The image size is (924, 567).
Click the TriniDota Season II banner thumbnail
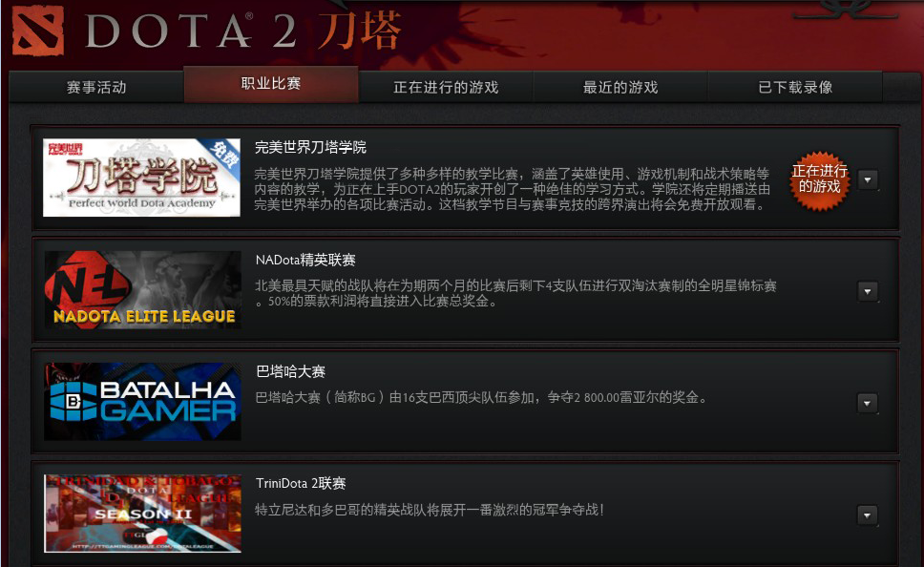(x=142, y=514)
